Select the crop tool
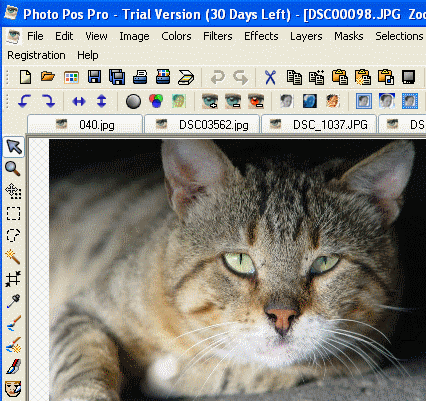Screen dimensions: 426x401 click(x=13, y=279)
